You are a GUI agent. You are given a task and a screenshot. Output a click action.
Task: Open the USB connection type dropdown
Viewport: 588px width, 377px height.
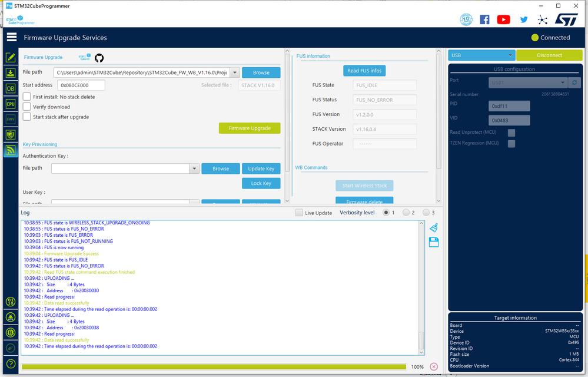(x=481, y=55)
